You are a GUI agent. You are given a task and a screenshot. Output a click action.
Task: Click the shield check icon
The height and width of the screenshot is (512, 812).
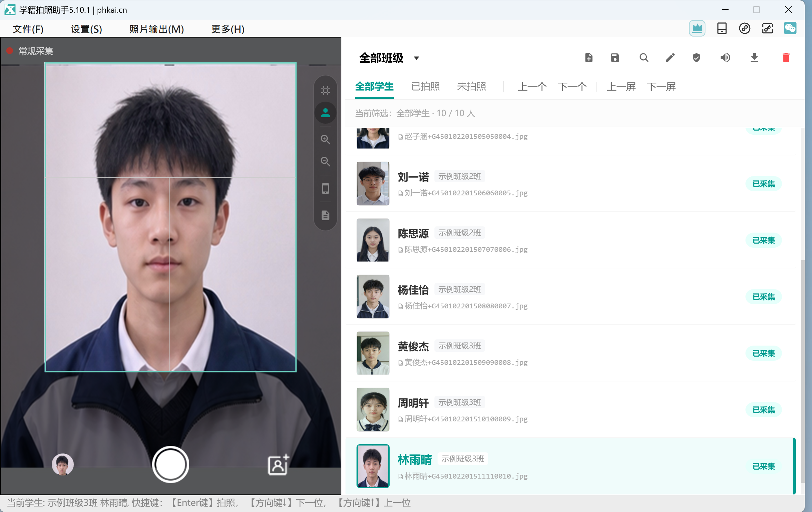pos(696,58)
